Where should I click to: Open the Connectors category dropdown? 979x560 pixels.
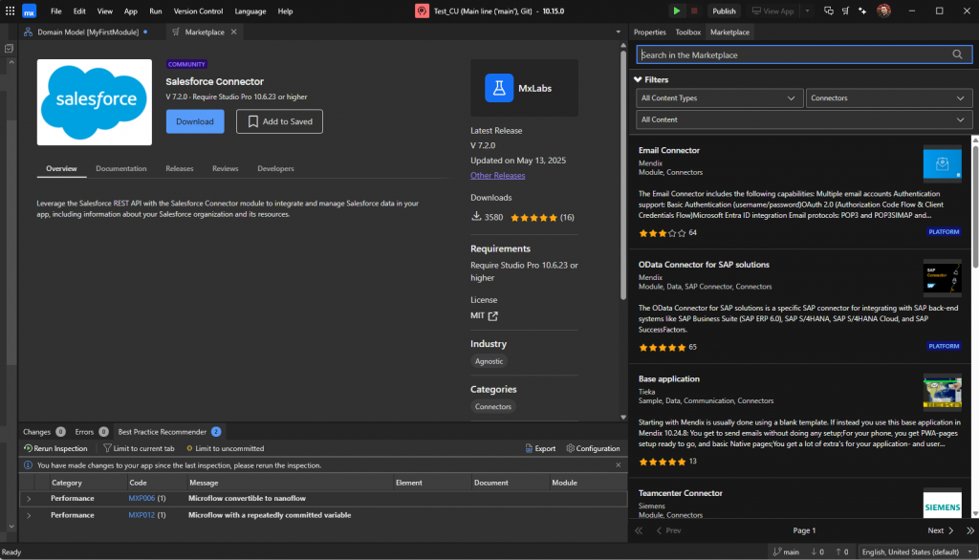[x=889, y=98]
